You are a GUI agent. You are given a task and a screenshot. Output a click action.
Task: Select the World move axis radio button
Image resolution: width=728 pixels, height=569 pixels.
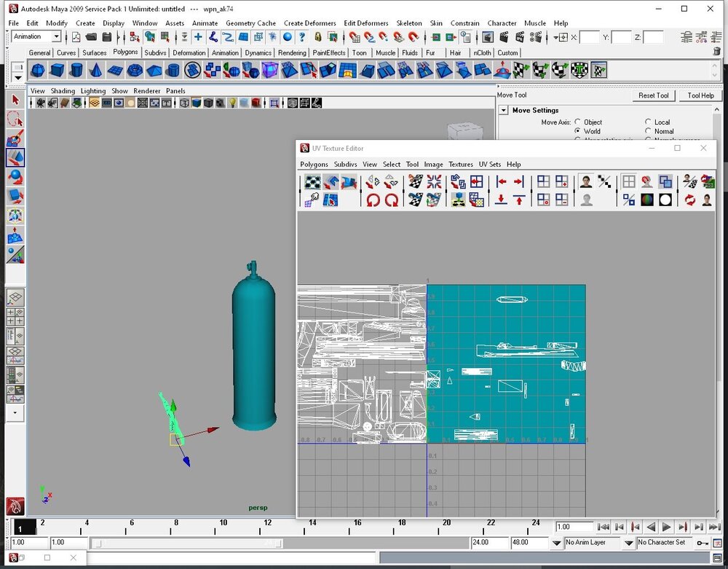point(578,132)
